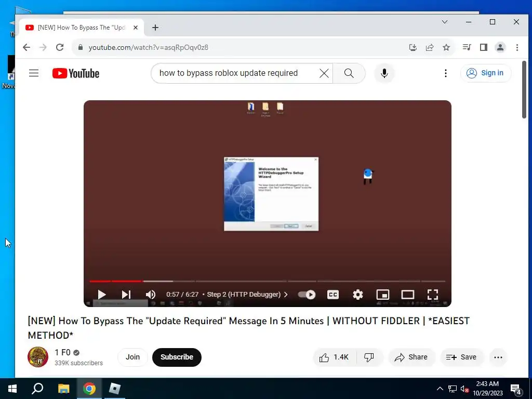Go back in Chrome
The image size is (532, 399).
click(x=26, y=47)
